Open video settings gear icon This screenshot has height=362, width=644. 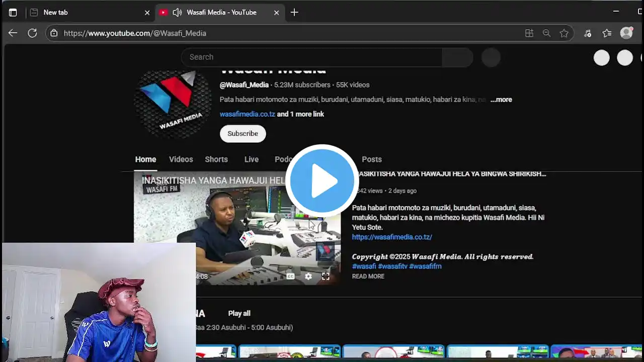[x=308, y=277]
